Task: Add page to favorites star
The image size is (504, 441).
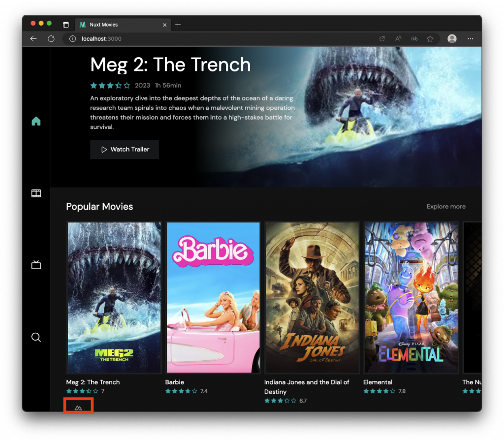Action: [x=430, y=38]
